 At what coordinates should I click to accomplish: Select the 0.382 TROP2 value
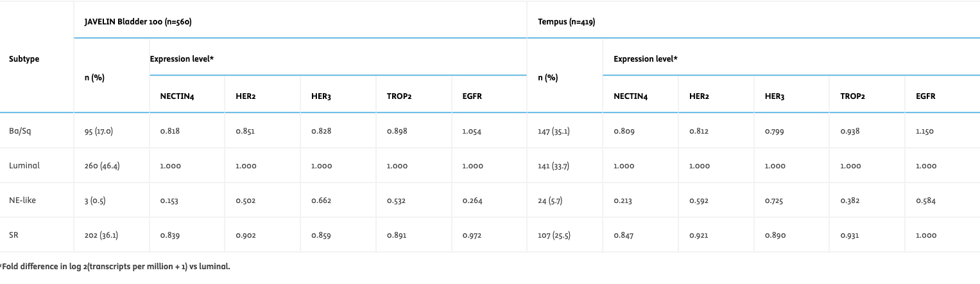pos(850,200)
